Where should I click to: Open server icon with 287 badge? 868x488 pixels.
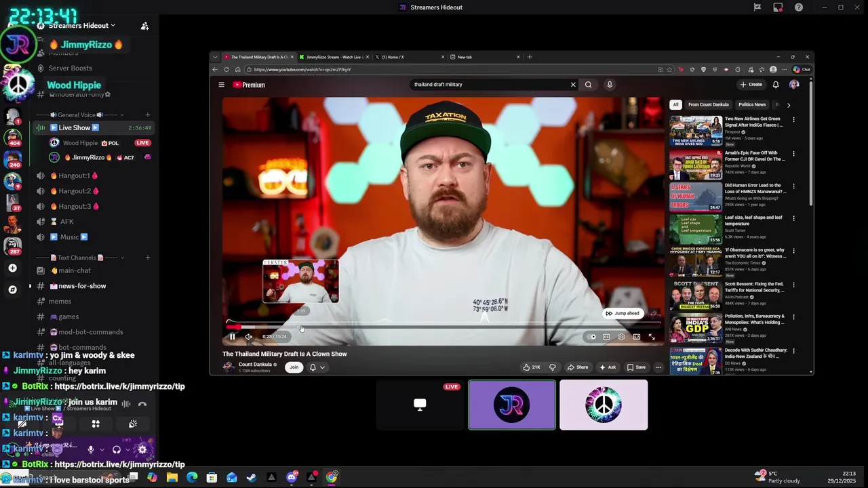pos(13,246)
